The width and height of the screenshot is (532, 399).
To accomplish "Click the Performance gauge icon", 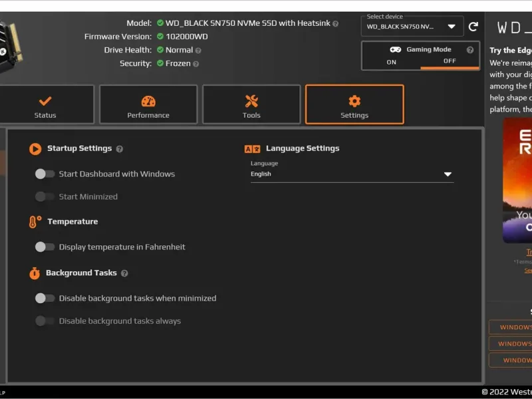I will (148, 101).
